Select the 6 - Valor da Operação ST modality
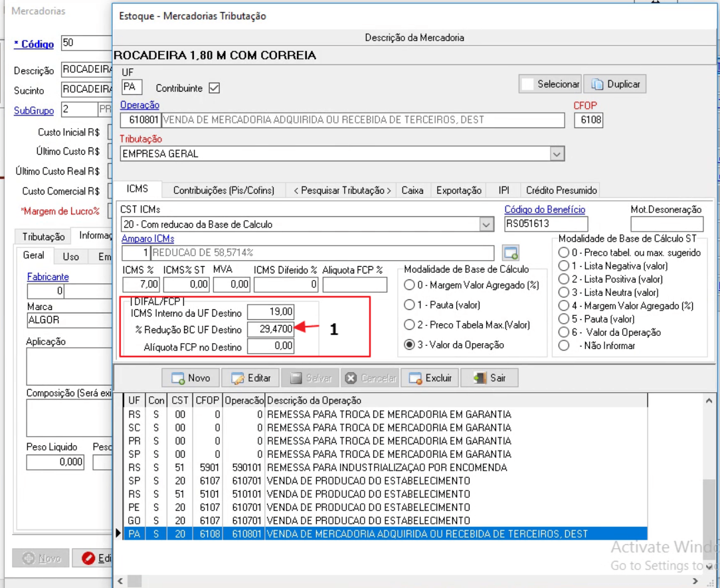The width and height of the screenshot is (720, 588). pyautogui.click(x=564, y=332)
